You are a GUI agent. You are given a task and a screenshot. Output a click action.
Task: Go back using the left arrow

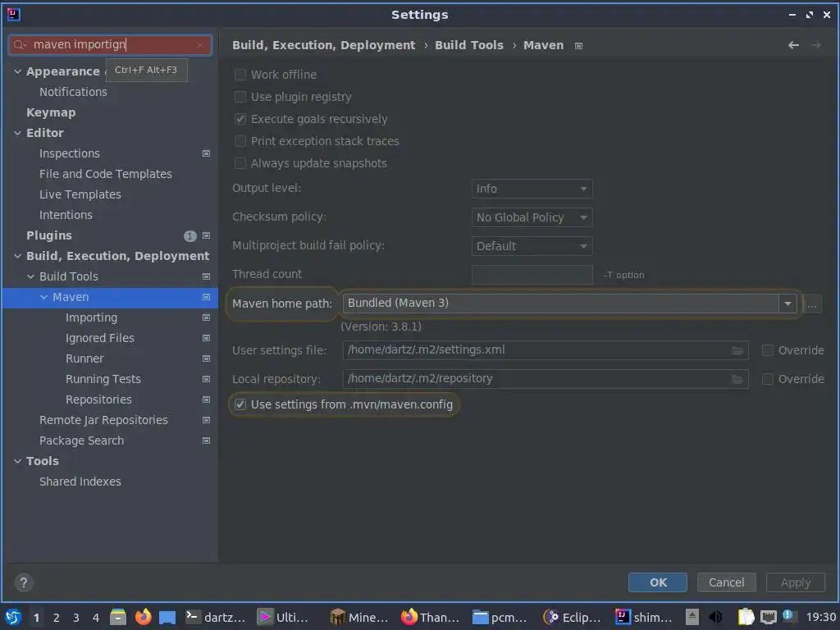pos(793,45)
